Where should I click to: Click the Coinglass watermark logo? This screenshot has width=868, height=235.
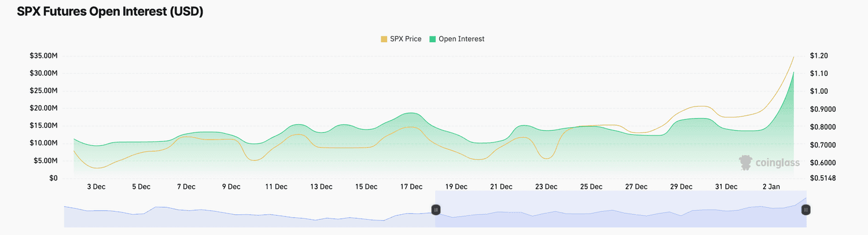(769, 163)
